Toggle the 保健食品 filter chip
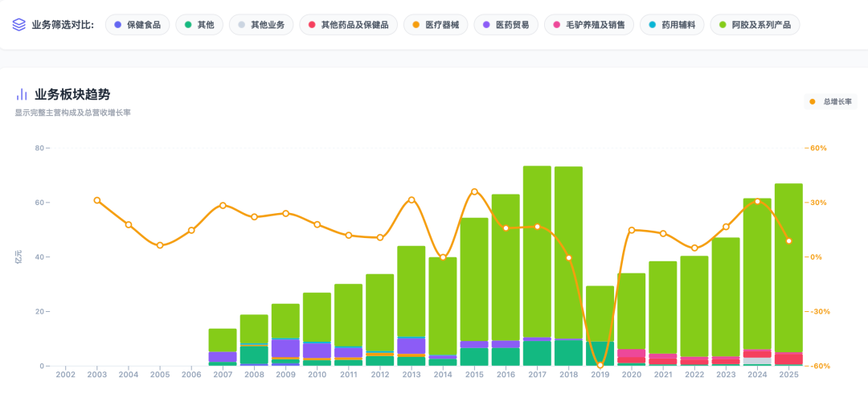Screen dimensions: 868x398 coord(137,25)
